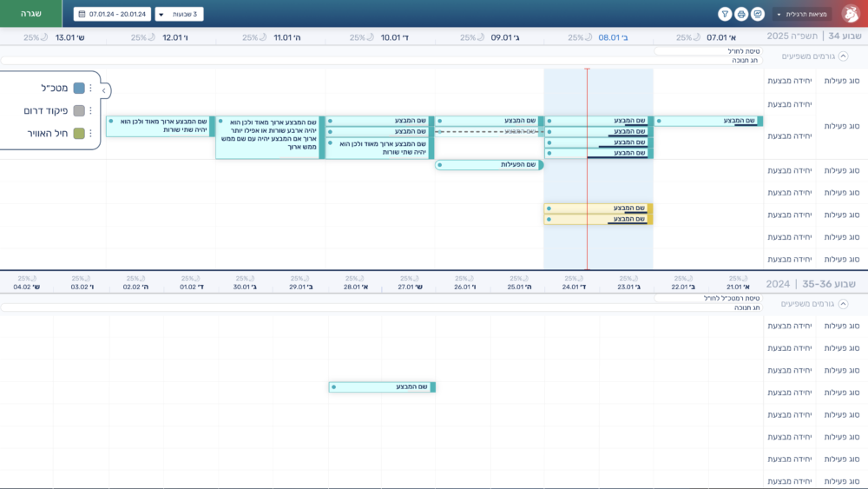Image resolution: width=868 pixels, height=489 pixels.
Task: Open options dots next to פיקוד דרום
Action: tap(91, 111)
